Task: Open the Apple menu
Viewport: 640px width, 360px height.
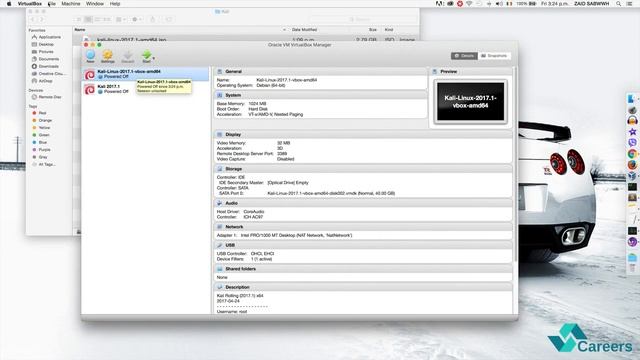Action: [x=9, y=4]
